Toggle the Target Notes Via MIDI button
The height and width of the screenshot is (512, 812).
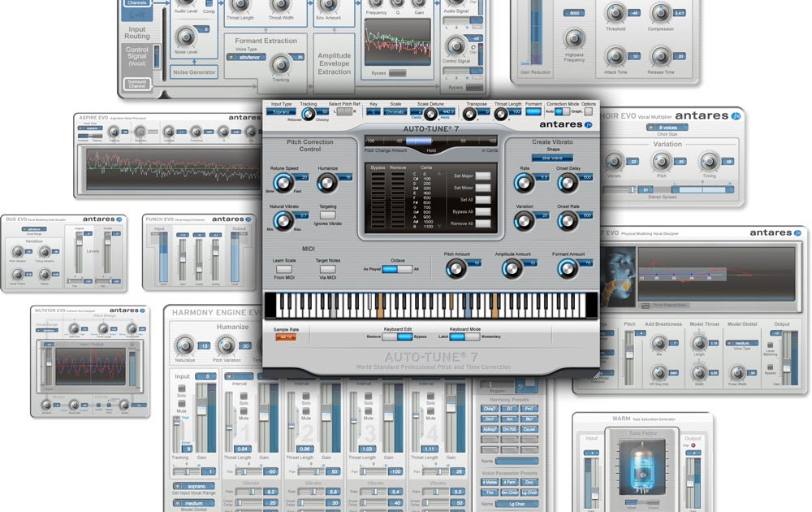pyautogui.click(x=327, y=269)
